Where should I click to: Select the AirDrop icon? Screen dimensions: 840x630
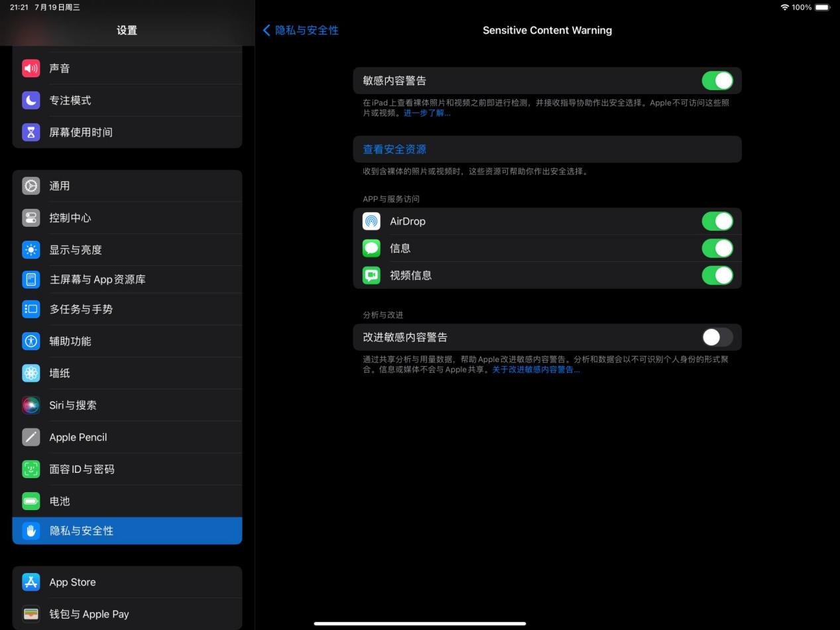click(x=371, y=221)
